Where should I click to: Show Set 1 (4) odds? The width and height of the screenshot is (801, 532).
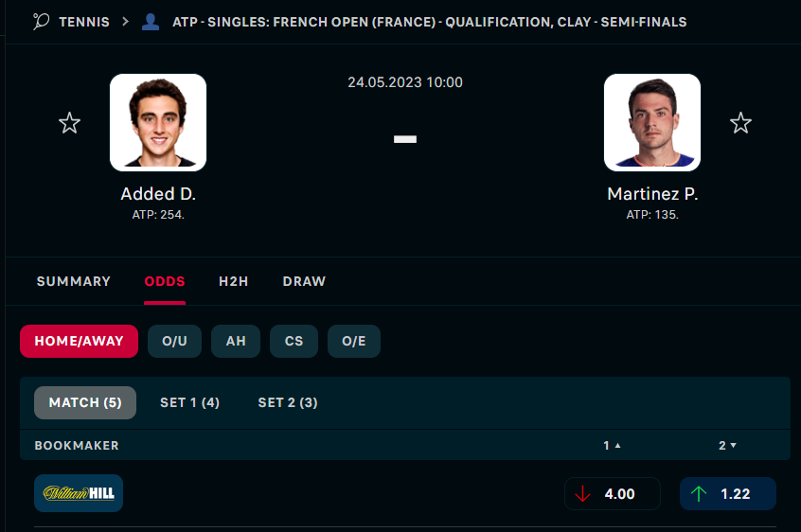(x=189, y=402)
